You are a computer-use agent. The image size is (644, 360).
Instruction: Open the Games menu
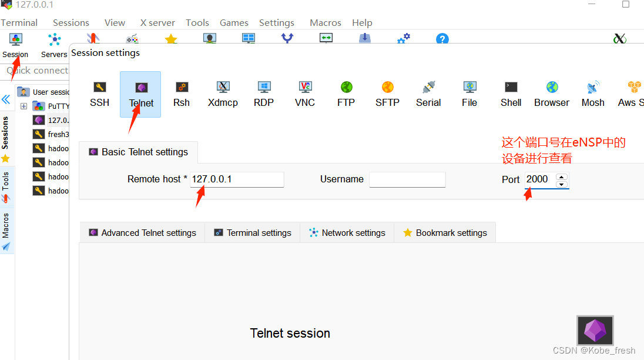tap(234, 22)
